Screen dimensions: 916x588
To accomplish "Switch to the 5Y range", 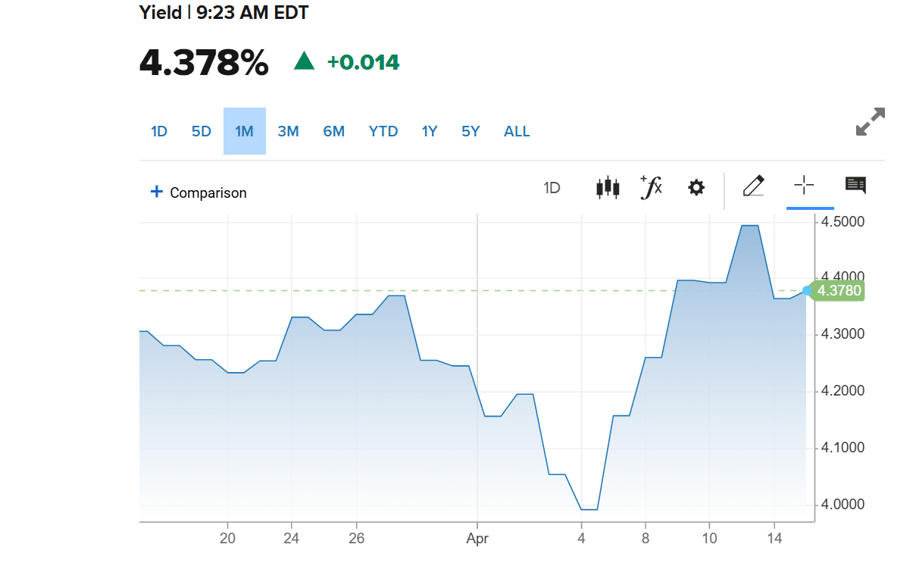I will tap(471, 131).
